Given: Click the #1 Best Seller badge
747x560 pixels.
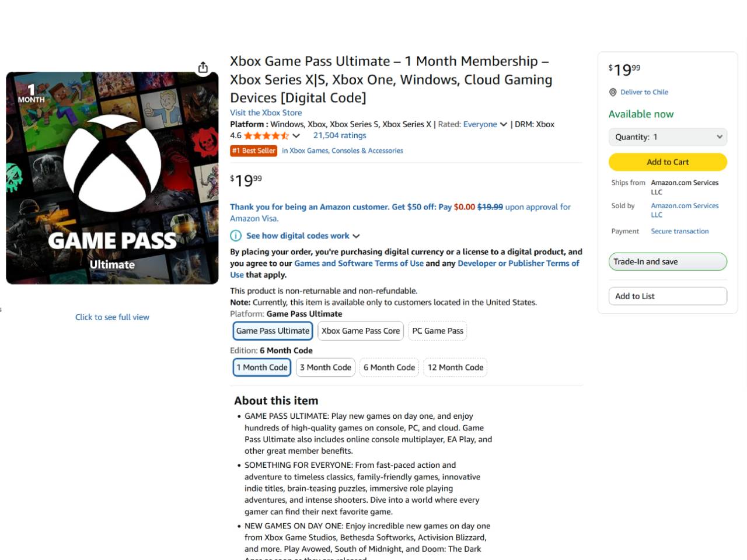Looking at the screenshot, I should click(254, 150).
